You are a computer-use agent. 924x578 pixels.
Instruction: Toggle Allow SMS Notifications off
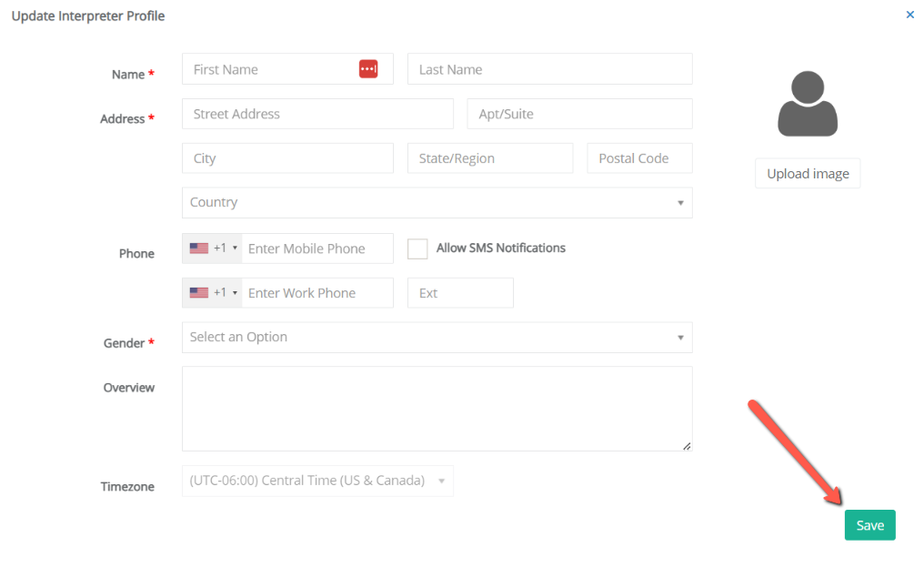[417, 248]
